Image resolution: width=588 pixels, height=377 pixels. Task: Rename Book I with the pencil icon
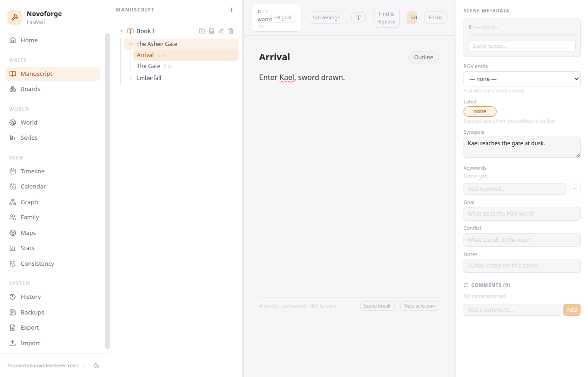(221, 31)
